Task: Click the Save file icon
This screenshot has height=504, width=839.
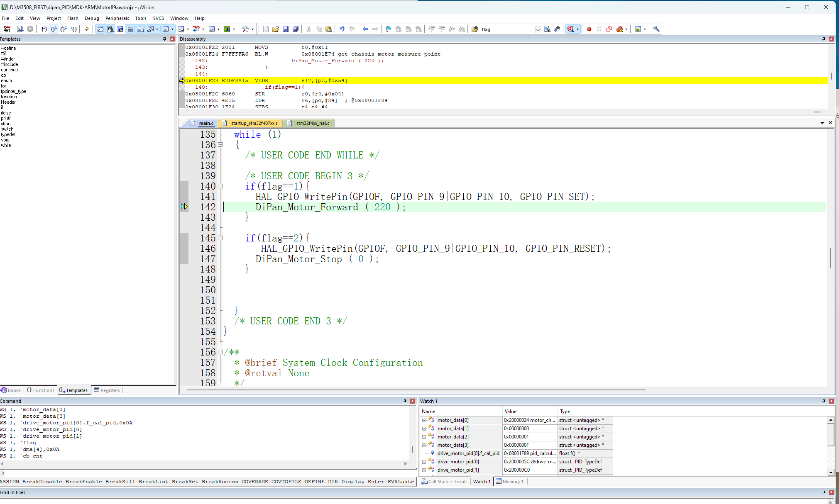Action: [x=286, y=29]
